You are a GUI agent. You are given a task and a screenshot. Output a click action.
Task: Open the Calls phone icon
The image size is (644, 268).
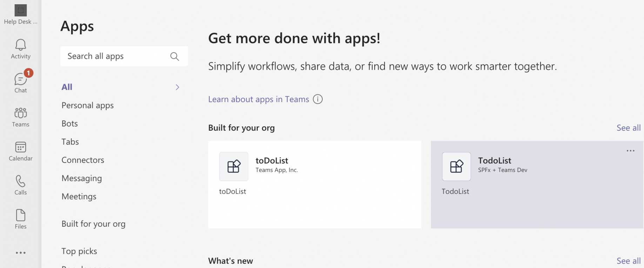click(21, 181)
